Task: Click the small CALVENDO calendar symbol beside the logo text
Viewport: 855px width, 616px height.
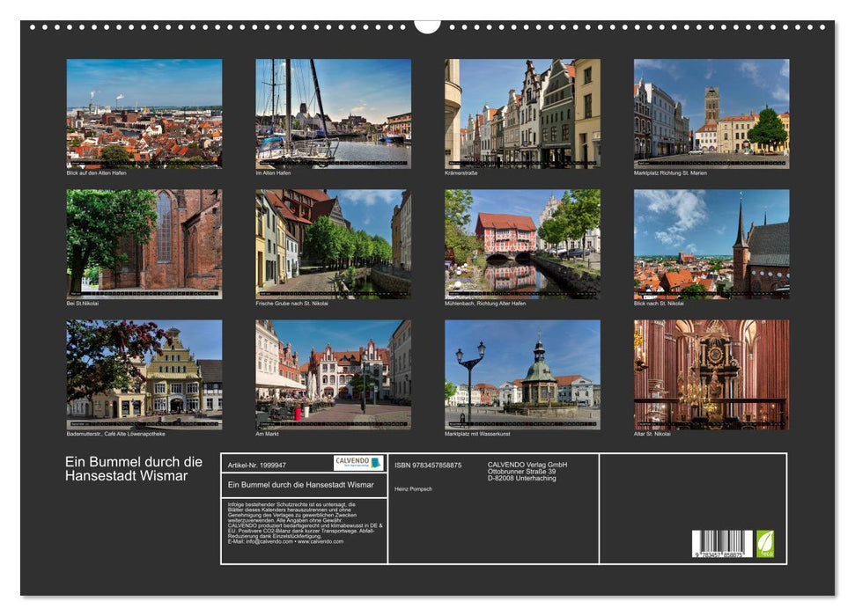Action: (377, 464)
